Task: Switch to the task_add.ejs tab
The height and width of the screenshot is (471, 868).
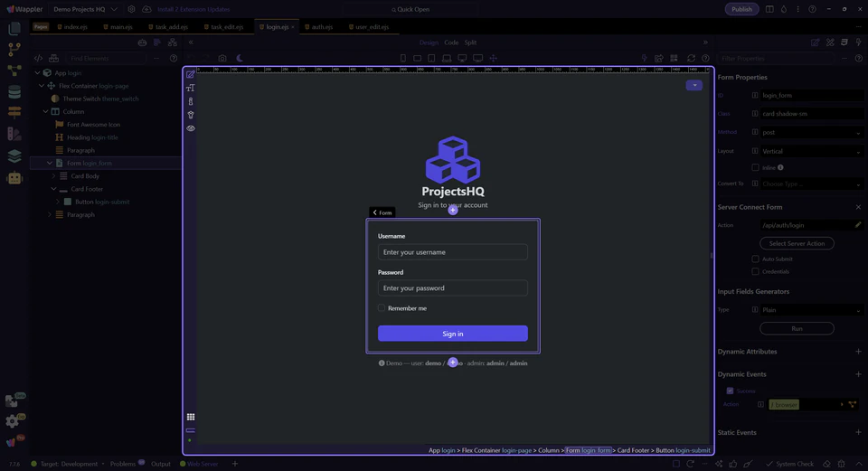Action: tap(168, 26)
